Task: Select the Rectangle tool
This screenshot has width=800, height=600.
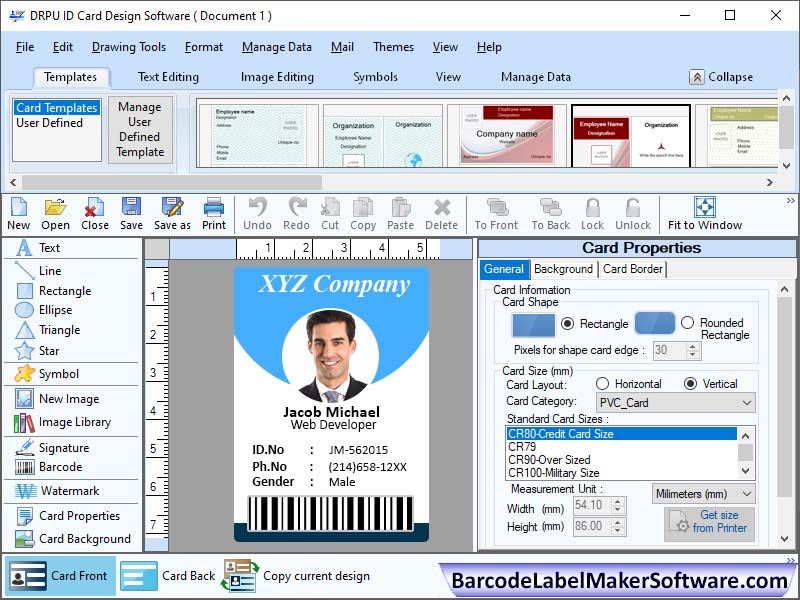Action: [x=54, y=291]
